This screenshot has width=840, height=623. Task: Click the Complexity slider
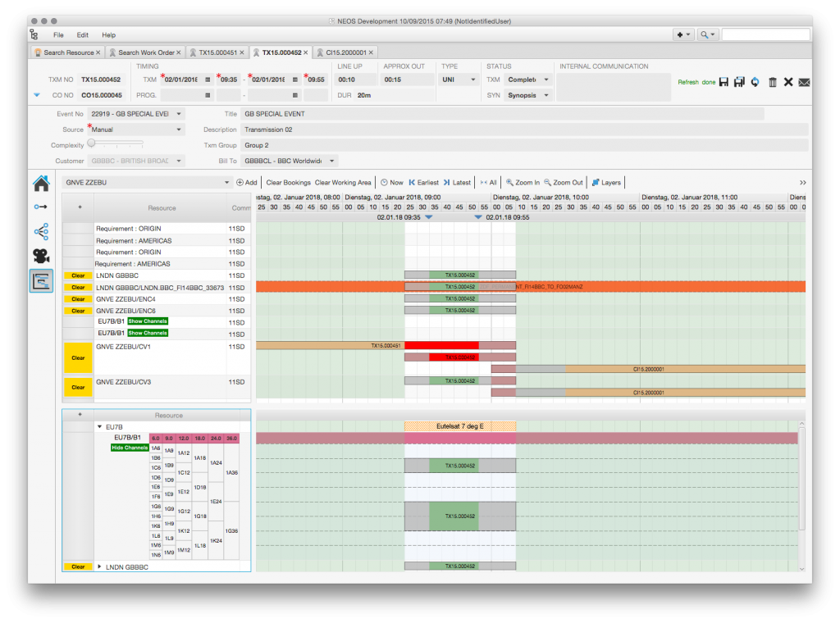tap(116, 143)
